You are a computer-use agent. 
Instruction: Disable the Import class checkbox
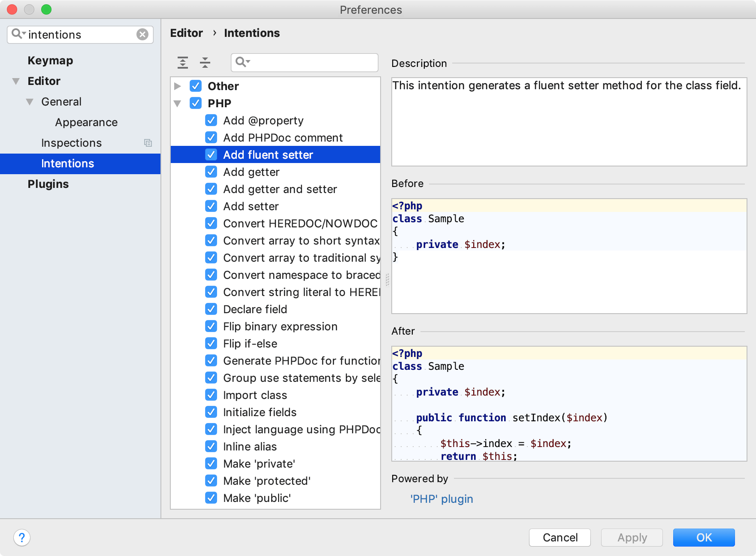211,395
